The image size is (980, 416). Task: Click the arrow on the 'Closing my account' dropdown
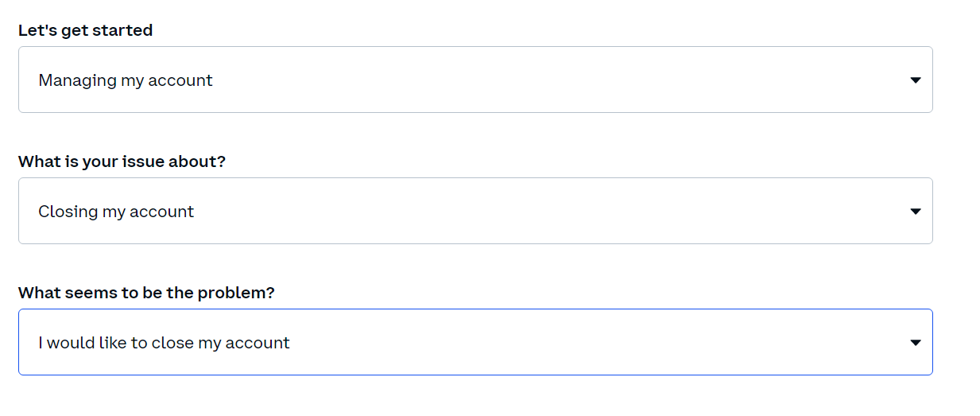(915, 212)
